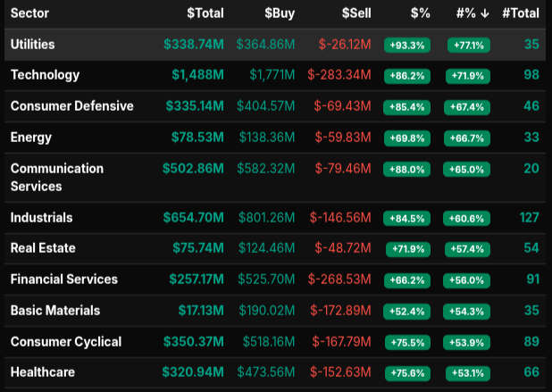
Task: Sort table by $Total column
Action: click(205, 13)
